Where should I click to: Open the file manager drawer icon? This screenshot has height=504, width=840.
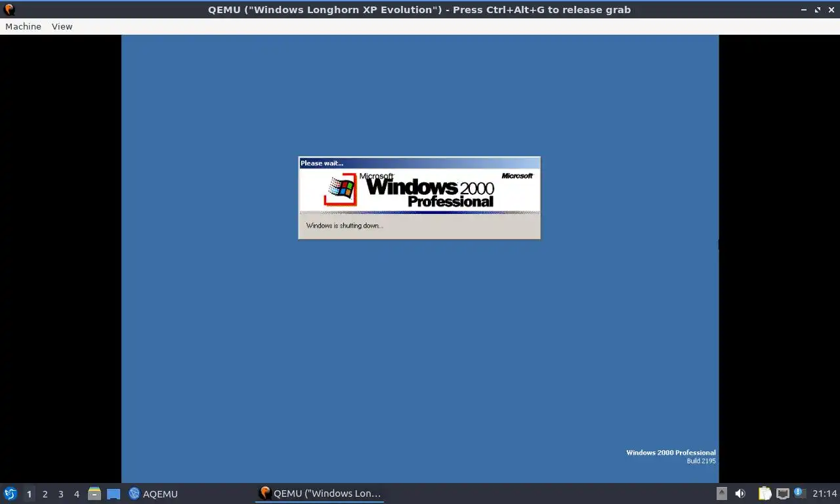pyautogui.click(x=94, y=493)
